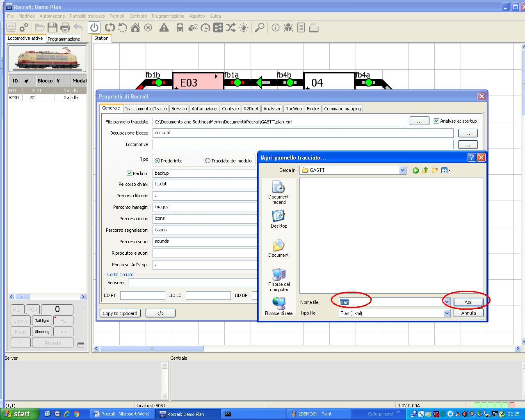Click the bug report toolbar icon
This screenshot has height=420, width=525.
click(x=288, y=27)
